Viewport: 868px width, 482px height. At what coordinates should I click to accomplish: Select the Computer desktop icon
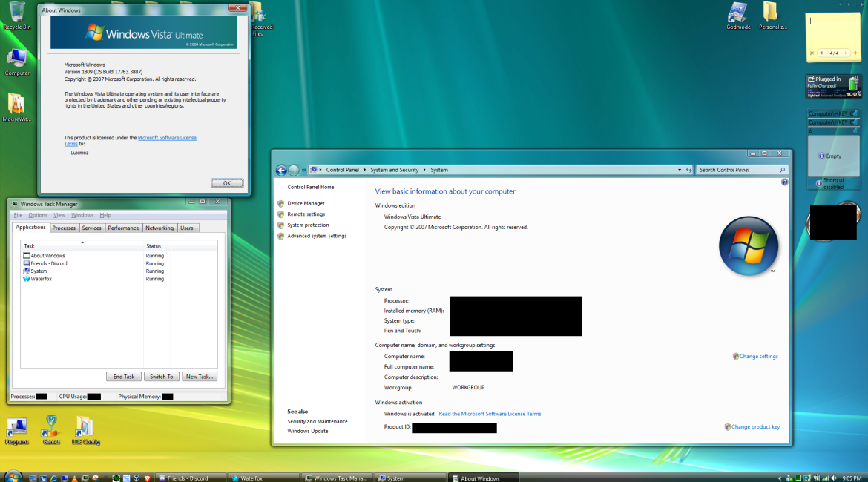tap(16, 62)
